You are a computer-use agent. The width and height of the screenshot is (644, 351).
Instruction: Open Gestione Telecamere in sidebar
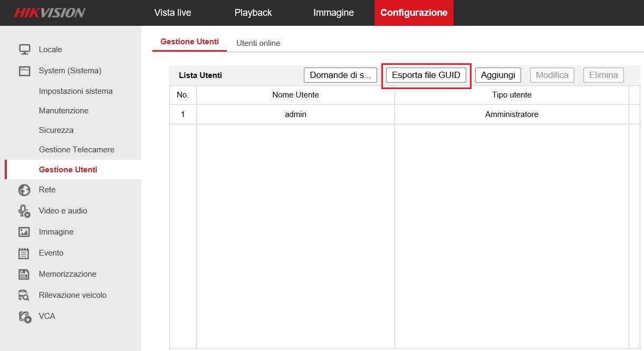pyautogui.click(x=76, y=150)
